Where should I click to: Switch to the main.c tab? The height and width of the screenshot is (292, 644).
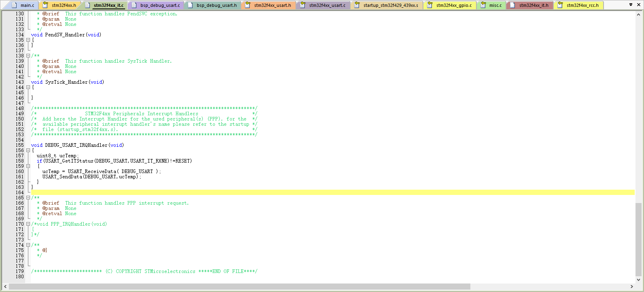pyautogui.click(x=23, y=5)
